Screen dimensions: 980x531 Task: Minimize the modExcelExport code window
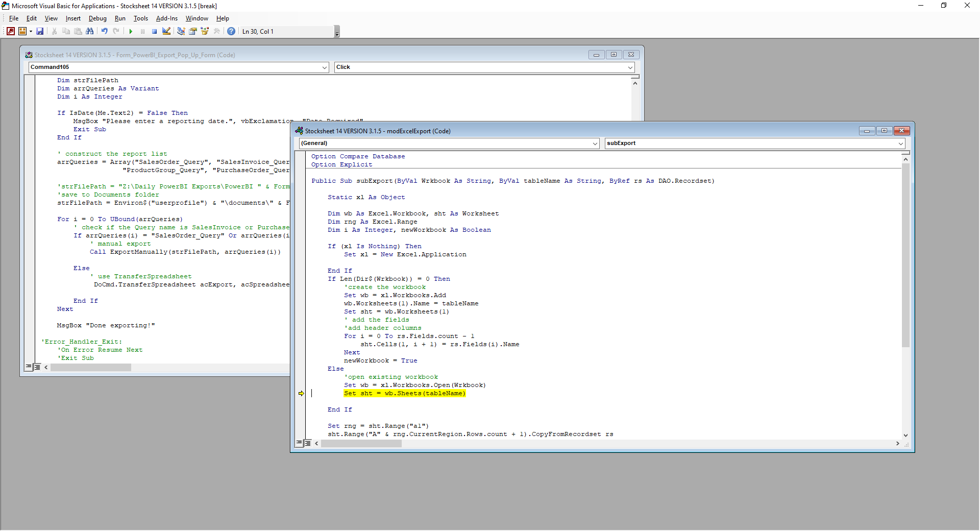867,131
